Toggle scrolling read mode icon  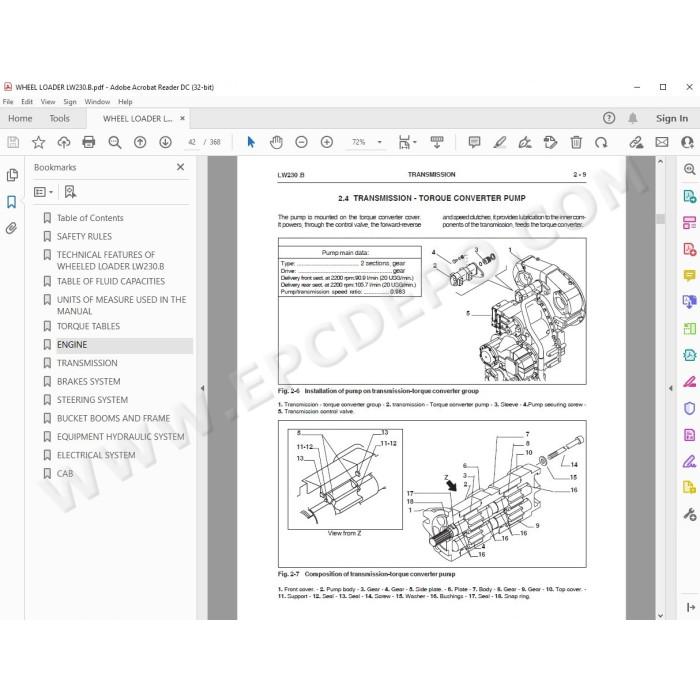[437, 142]
